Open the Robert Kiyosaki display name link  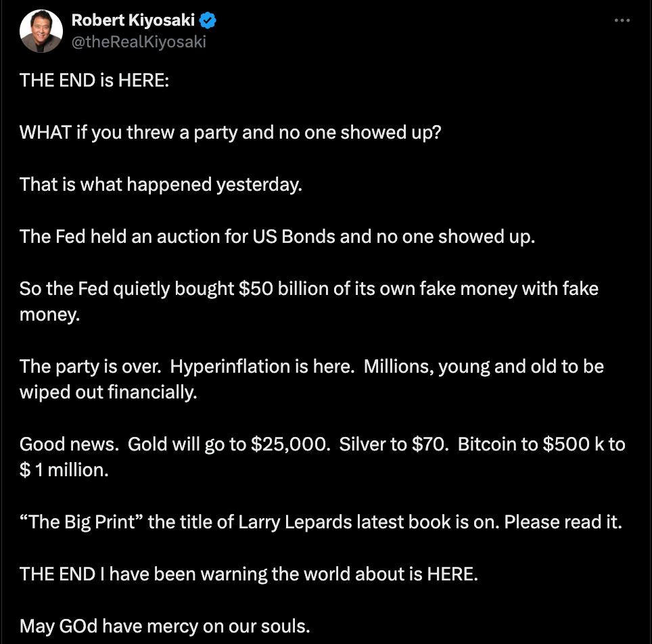(x=133, y=21)
